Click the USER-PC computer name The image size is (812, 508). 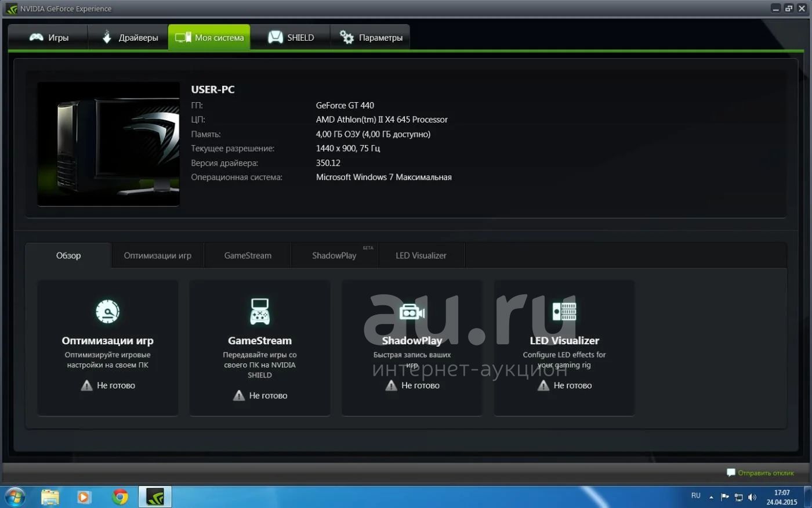213,89
